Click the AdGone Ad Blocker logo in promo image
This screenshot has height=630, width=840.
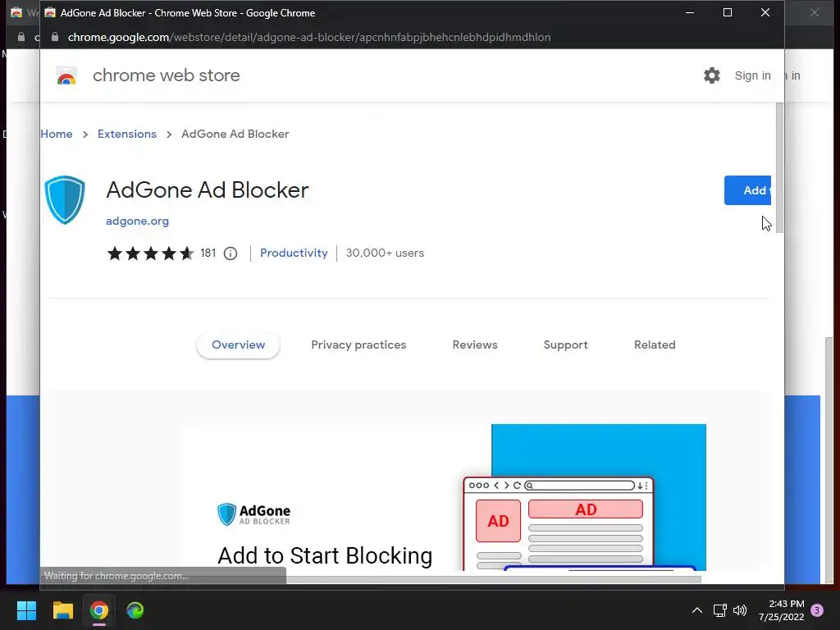(254, 514)
